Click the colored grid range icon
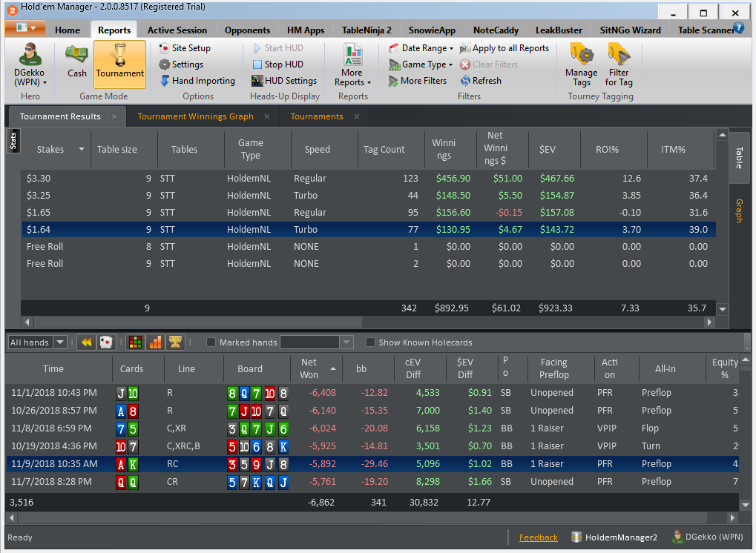This screenshot has height=553, width=756. click(x=136, y=342)
